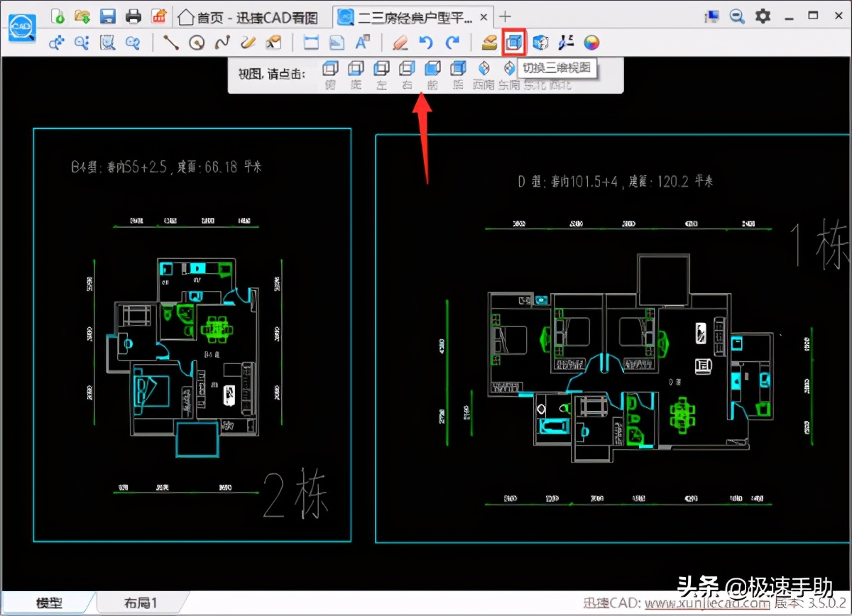
Task: Select the eraser tool
Action: [400, 43]
